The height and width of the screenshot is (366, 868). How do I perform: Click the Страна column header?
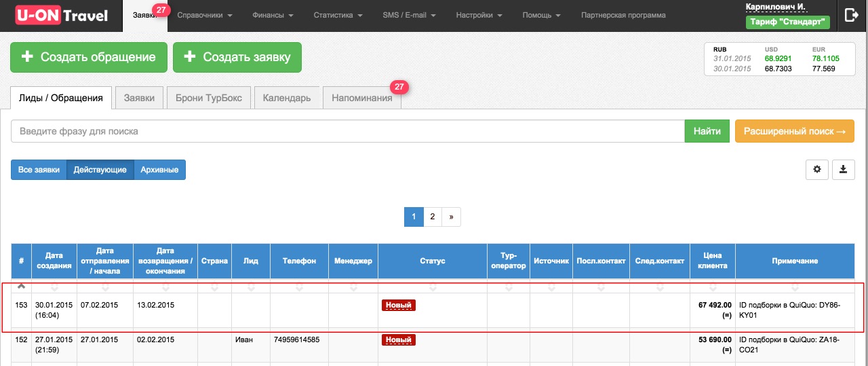[x=214, y=261]
